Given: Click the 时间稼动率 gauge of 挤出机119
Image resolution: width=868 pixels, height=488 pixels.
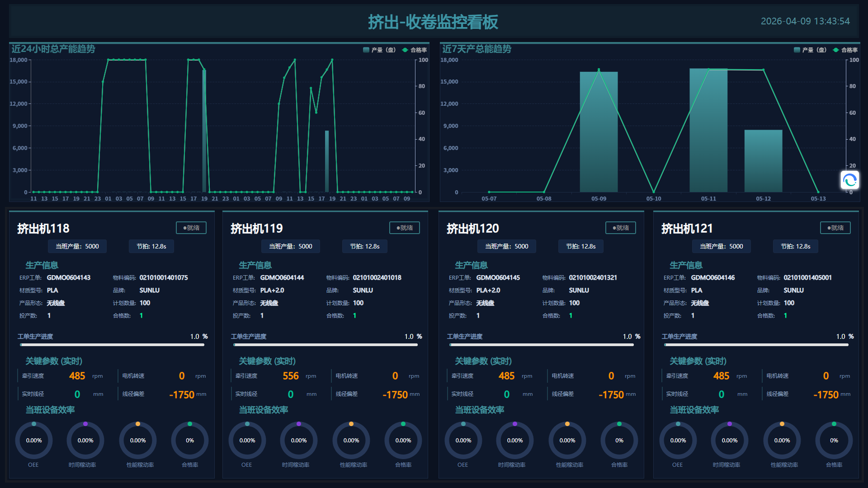Looking at the screenshot, I should coord(299,440).
